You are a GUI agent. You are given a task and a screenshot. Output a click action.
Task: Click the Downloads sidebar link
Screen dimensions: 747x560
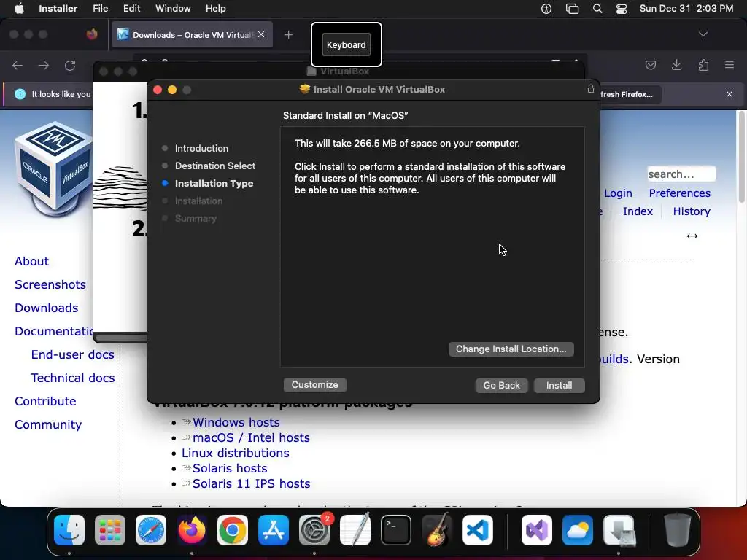click(46, 308)
